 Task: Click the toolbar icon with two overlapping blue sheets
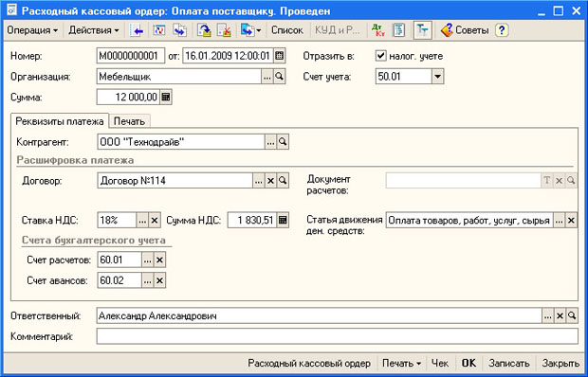(180, 30)
